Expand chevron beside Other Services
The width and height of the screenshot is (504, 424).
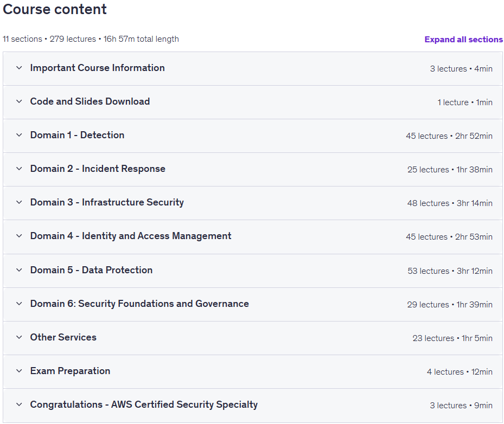point(20,337)
